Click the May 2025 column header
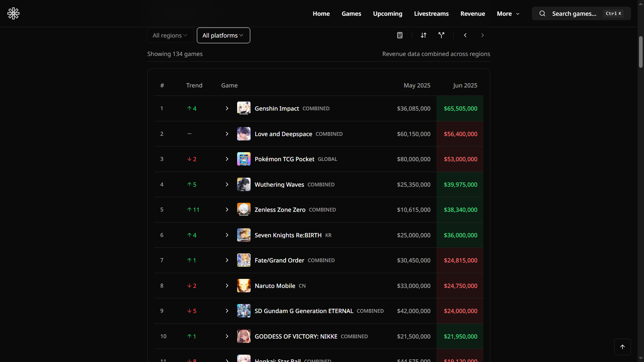 click(417, 85)
